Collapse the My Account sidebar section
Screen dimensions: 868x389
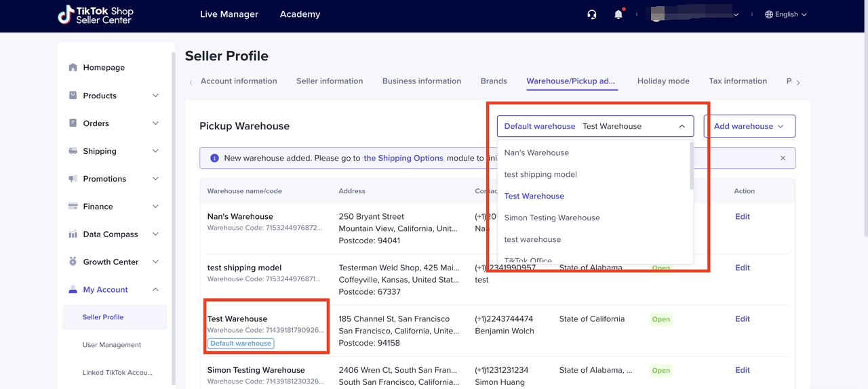point(155,289)
